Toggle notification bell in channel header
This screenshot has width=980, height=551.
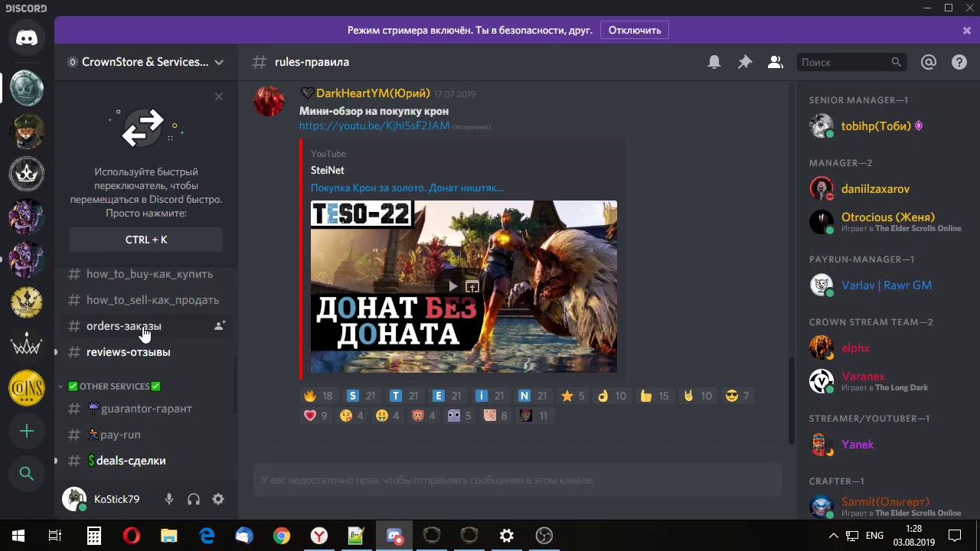click(714, 62)
